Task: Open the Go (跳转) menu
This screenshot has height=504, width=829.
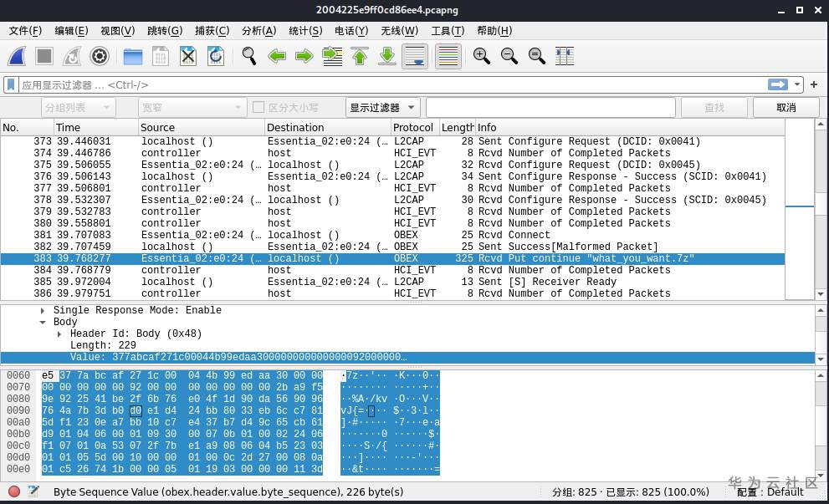Action: tap(165, 31)
